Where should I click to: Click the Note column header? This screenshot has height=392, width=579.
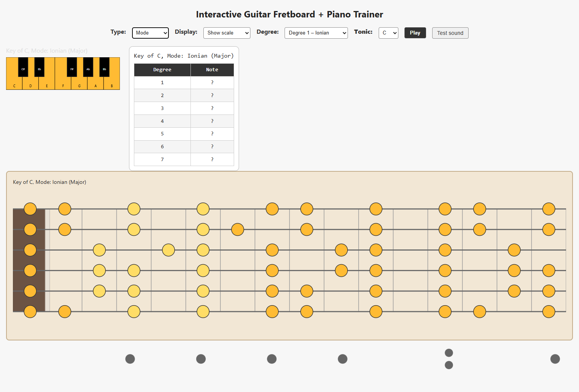212,70
